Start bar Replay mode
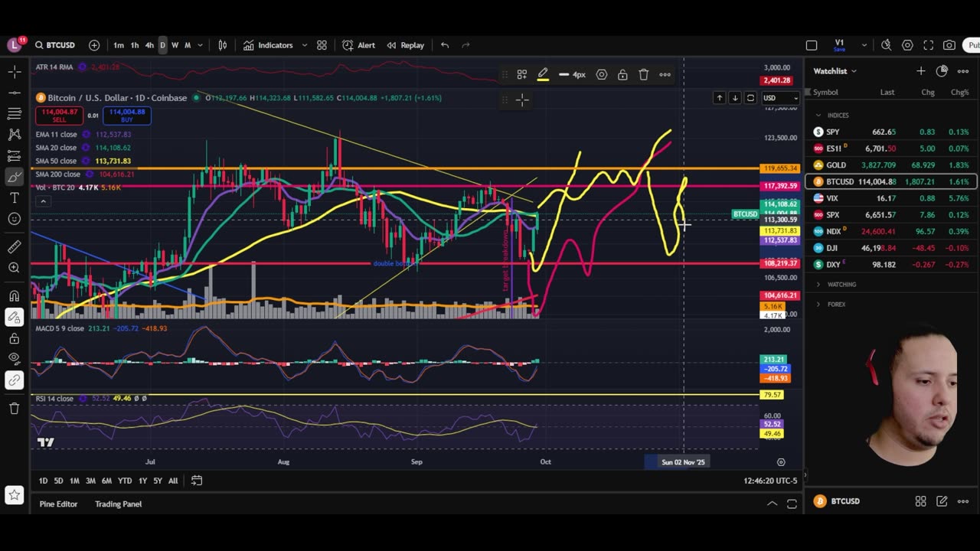This screenshot has height=551, width=980. tap(406, 45)
